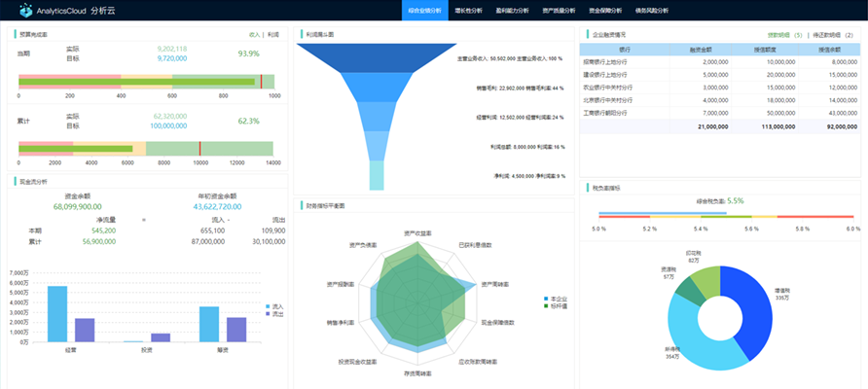This screenshot has width=868, height=389.
Task: Click the 所得税 light blue donut segment
Action: point(696,336)
